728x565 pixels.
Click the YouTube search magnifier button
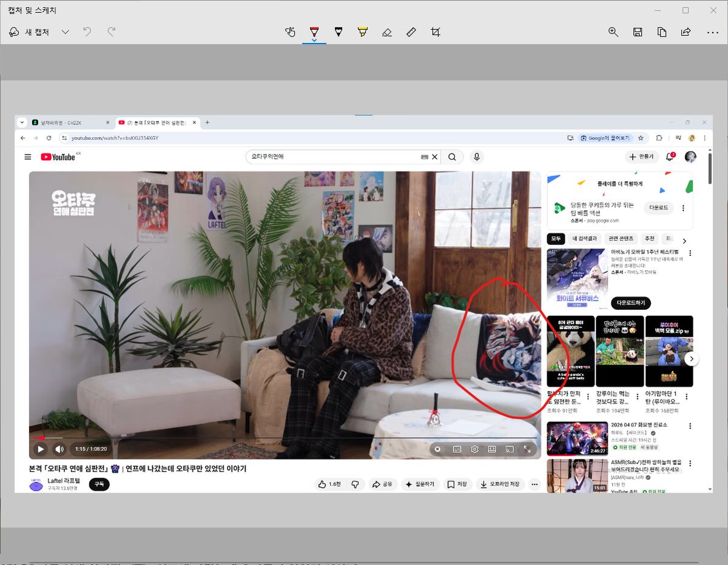click(452, 157)
